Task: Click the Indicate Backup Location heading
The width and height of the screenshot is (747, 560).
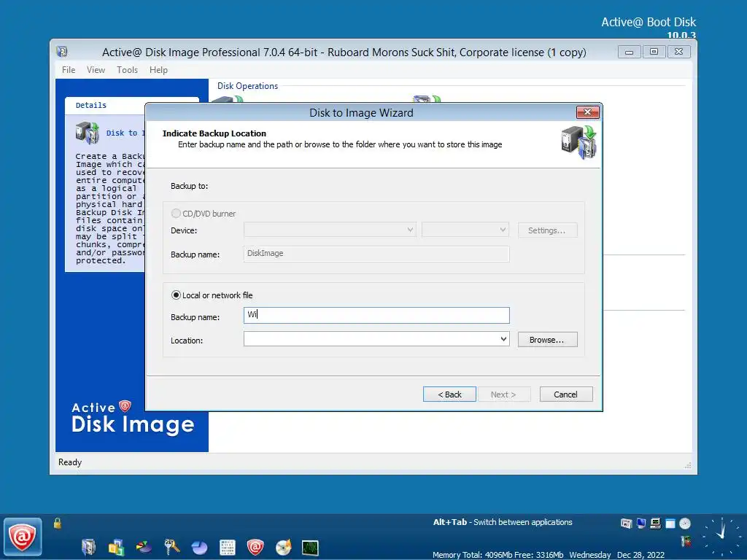Action: [x=214, y=133]
